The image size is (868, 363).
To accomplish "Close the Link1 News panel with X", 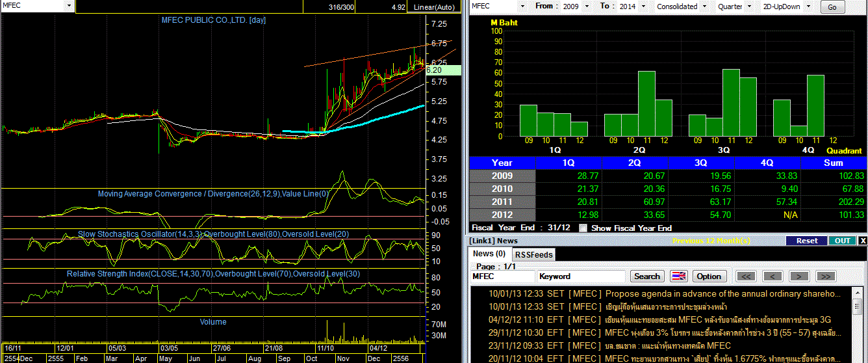I will coord(863,241).
